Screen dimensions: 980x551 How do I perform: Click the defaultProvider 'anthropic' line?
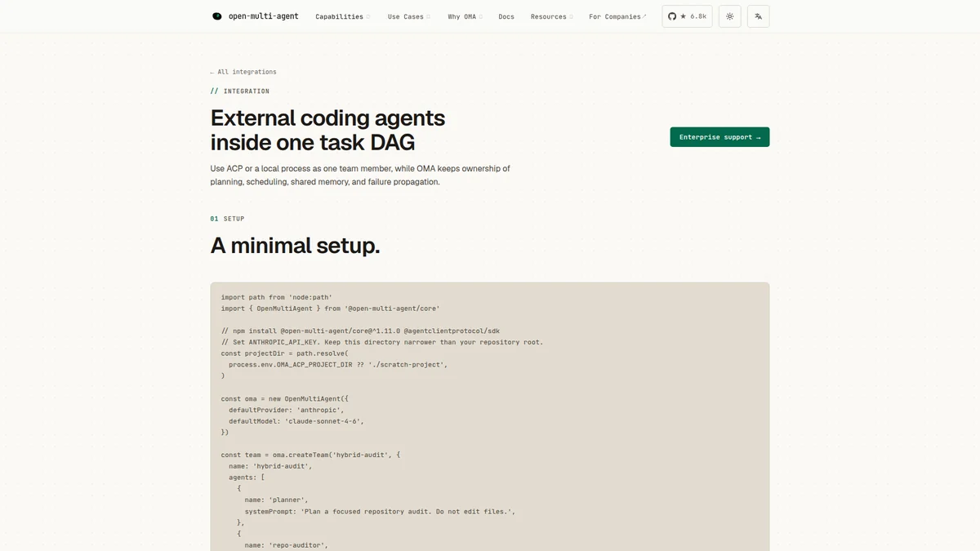click(x=287, y=410)
